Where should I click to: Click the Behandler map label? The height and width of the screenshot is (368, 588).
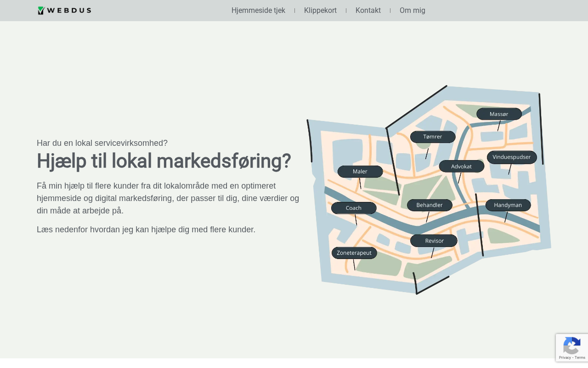tap(430, 205)
